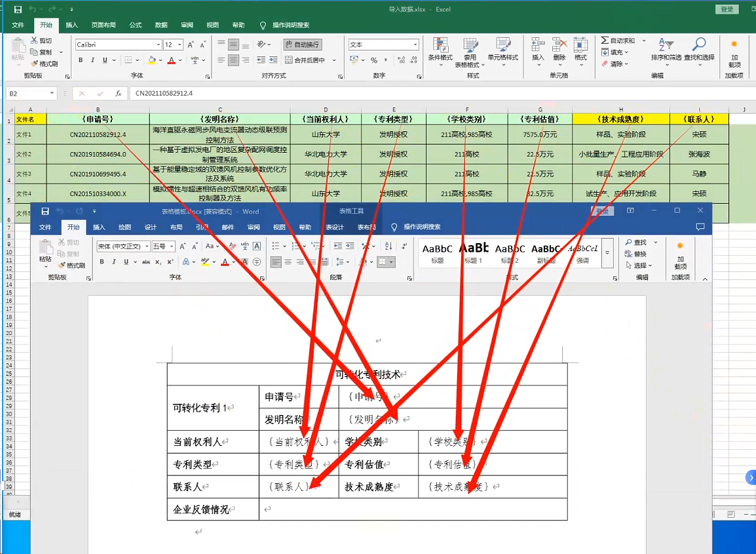756x554 pixels.
Task: Click Word Replace button
Action: (x=635, y=254)
